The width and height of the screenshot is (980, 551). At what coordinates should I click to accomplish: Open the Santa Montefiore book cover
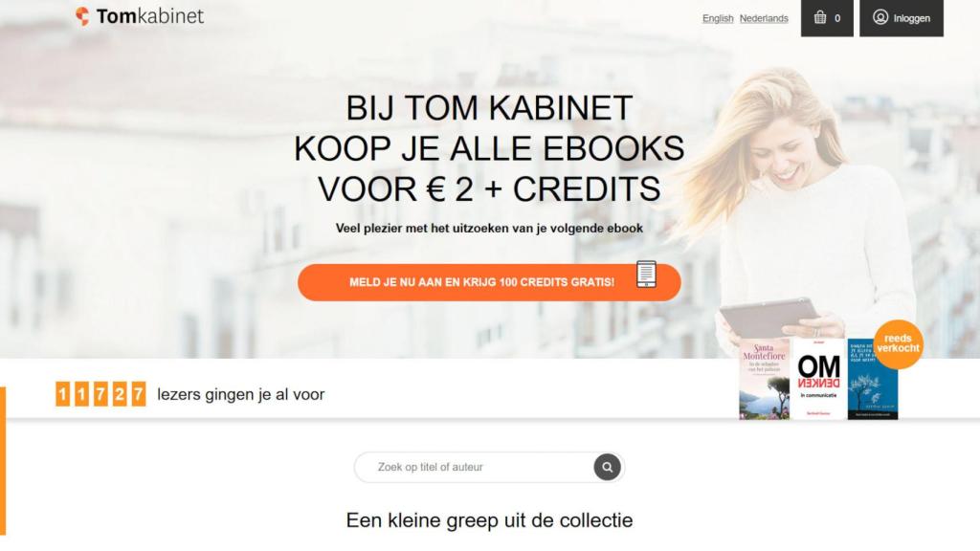pyautogui.click(x=765, y=379)
